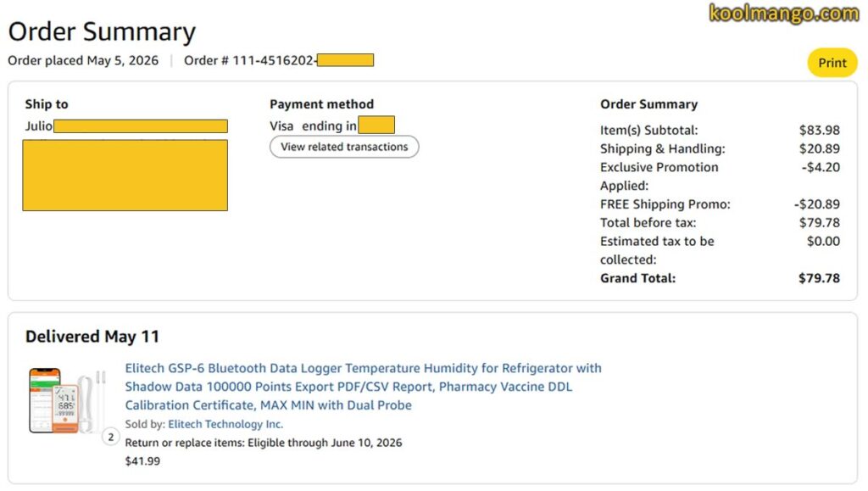
Task: Click the Grand Total amount $79.78
Action: pos(819,278)
